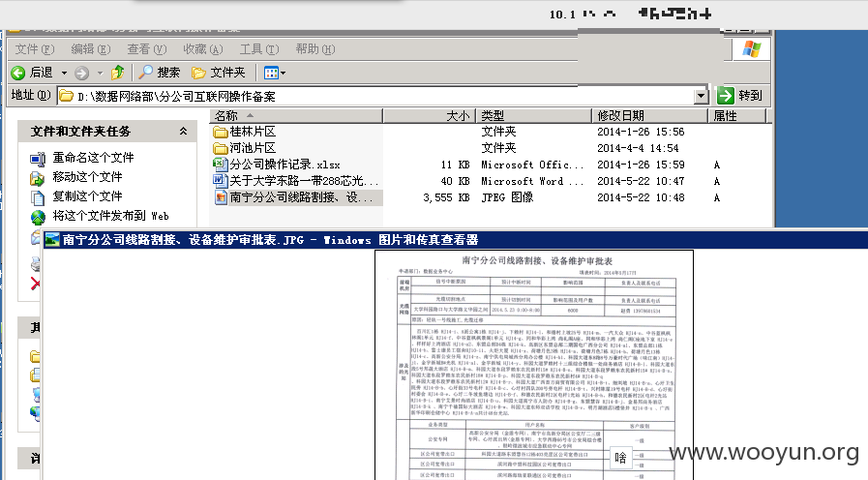Select the 南宁分公司线路割接 JPEG file icon
Image resolution: width=868 pixels, height=480 pixels.
(221, 197)
